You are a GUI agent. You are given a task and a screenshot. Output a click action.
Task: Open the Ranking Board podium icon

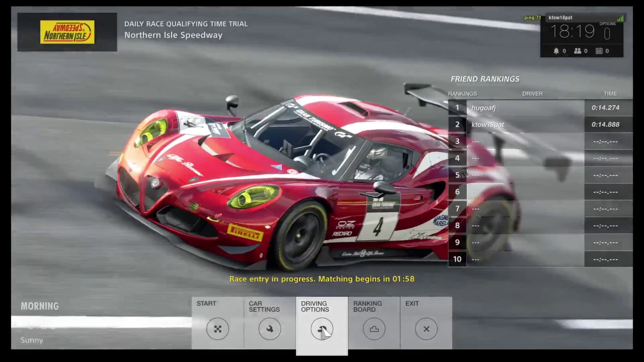[374, 329]
